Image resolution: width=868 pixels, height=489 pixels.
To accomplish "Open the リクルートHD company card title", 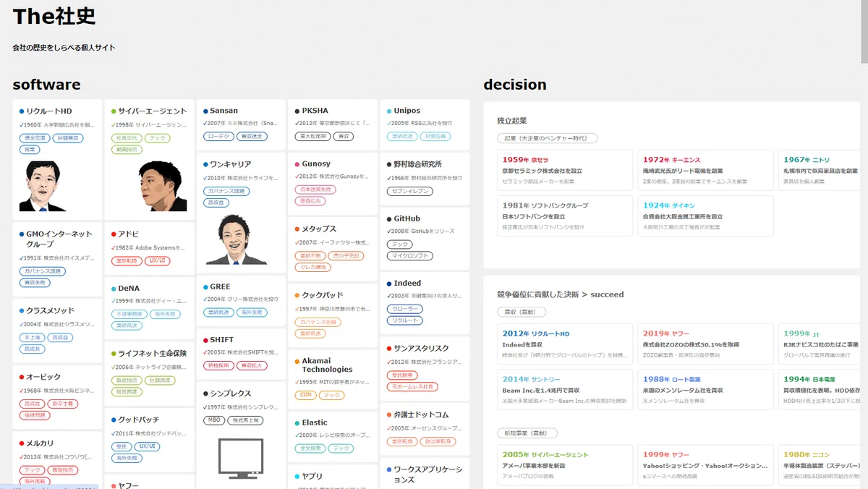I will [x=49, y=111].
